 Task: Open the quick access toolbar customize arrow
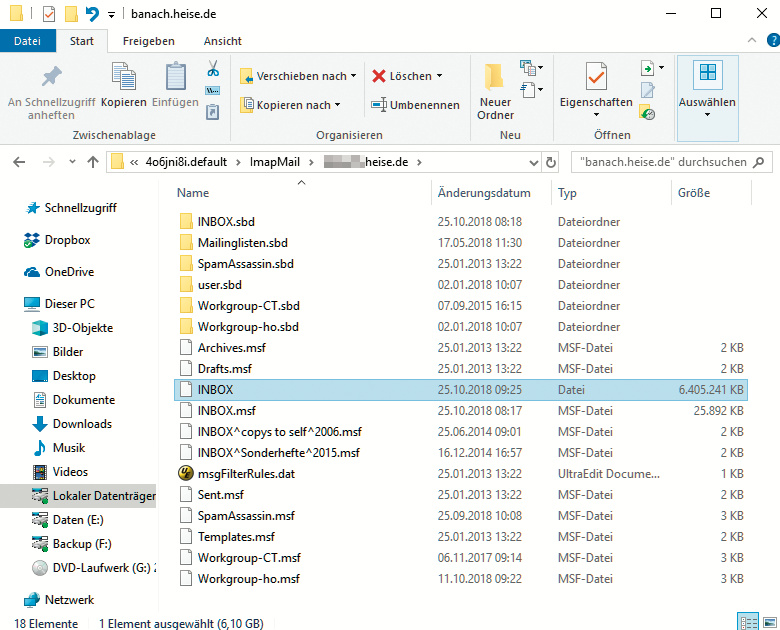click(111, 15)
